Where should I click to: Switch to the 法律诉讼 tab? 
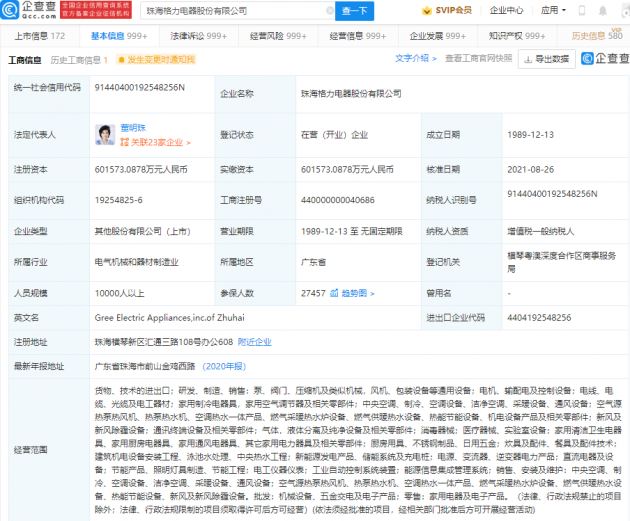pyautogui.click(x=196, y=35)
